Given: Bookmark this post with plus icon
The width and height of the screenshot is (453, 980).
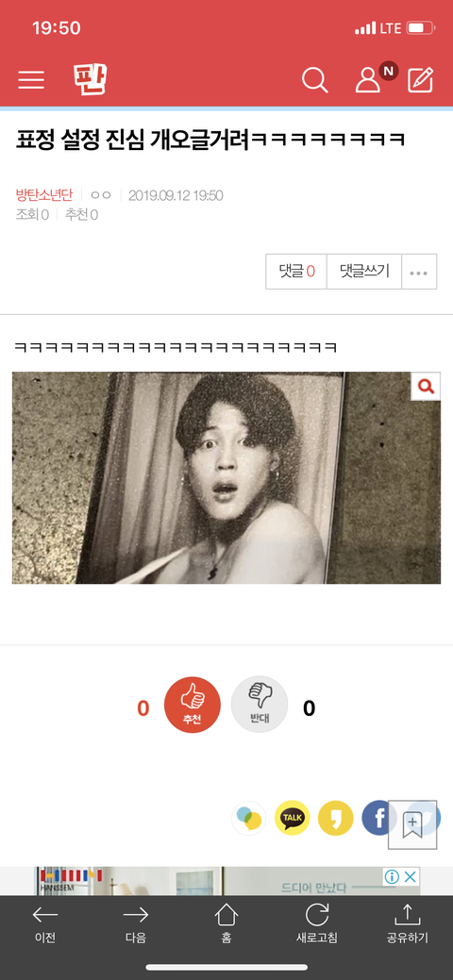Looking at the screenshot, I should tap(412, 824).
